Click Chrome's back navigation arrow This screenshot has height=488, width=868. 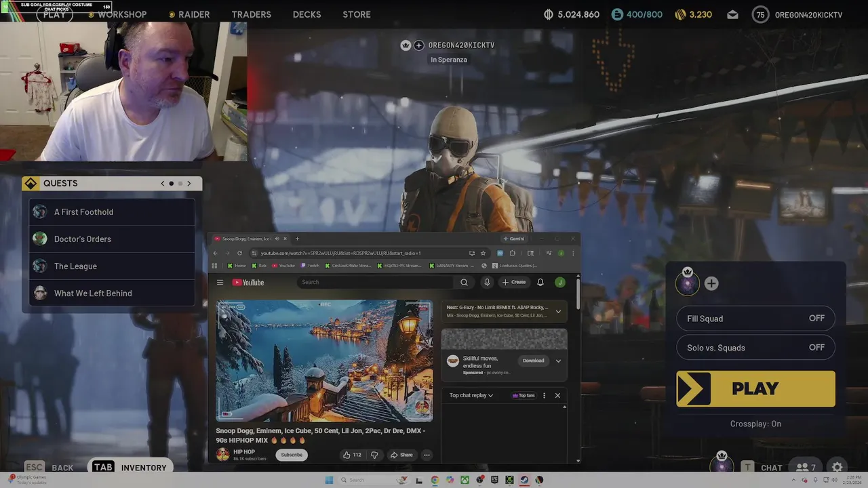[x=215, y=253]
